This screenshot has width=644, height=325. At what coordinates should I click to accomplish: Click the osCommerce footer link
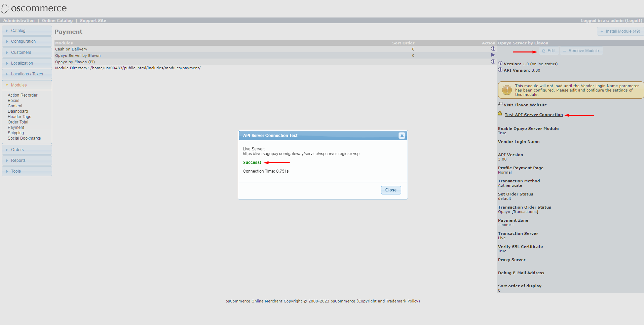coord(343,301)
